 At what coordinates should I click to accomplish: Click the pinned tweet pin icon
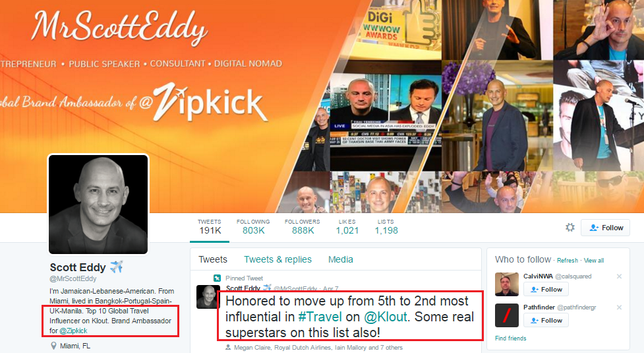(218, 278)
